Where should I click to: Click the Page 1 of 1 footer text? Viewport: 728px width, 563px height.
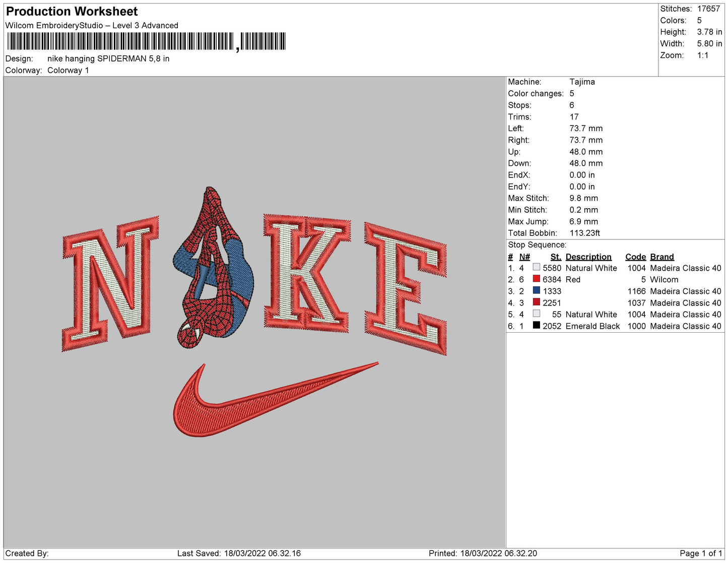click(x=700, y=553)
